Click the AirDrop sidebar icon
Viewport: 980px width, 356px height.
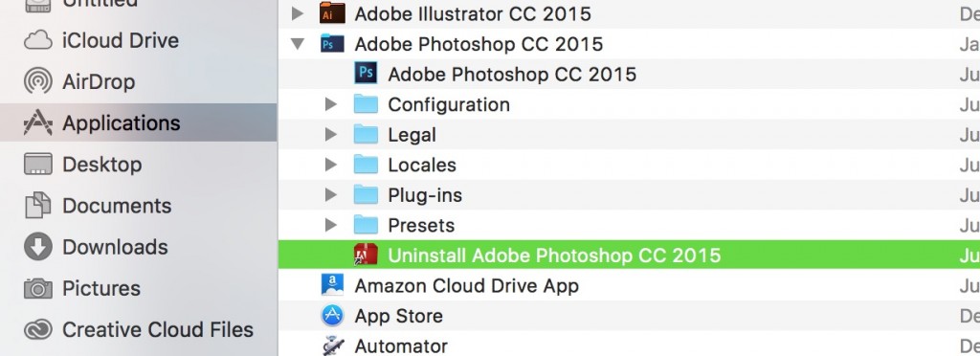pos(37,81)
